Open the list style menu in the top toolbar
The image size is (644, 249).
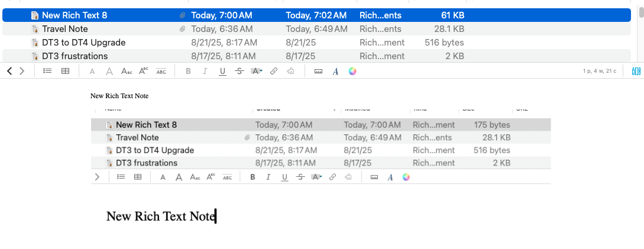point(47,71)
